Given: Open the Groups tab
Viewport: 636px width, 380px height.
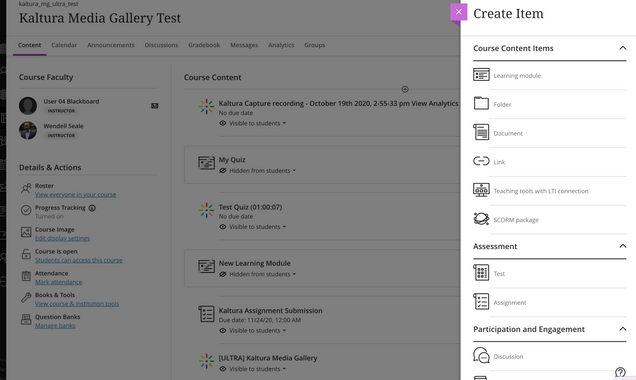Looking at the screenshot, I should tap(314, 45).
